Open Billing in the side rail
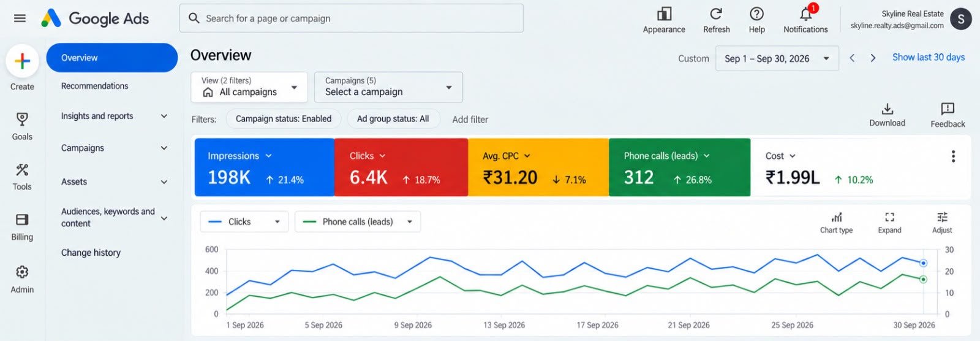Image resolution: width=980 pixels, height=341 pixels. pyautogui.click(x=22, y=227)
